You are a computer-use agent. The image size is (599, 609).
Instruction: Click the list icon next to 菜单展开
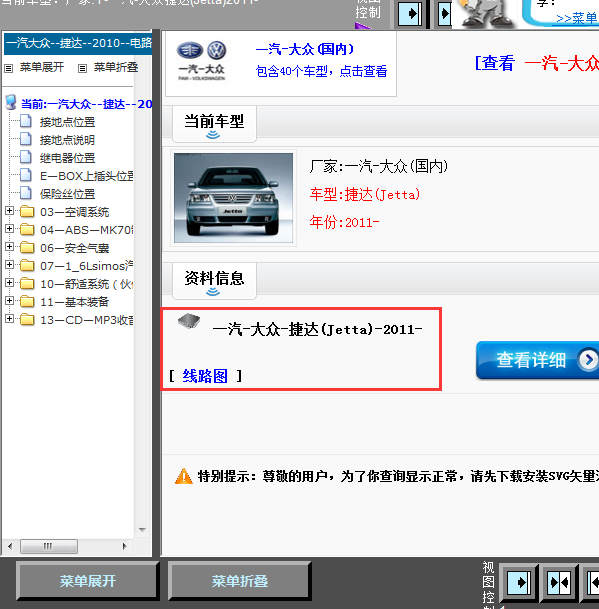9,69
